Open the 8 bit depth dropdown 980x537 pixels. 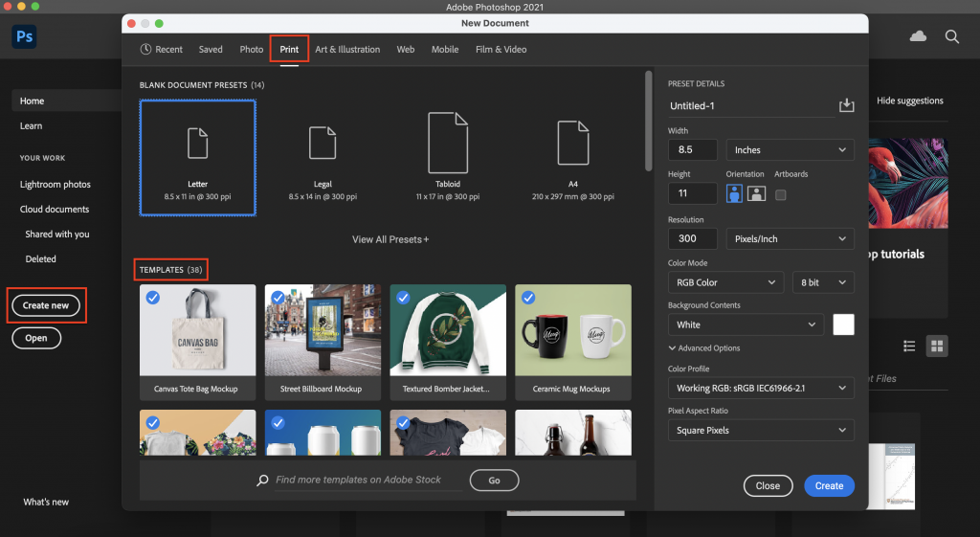(x=823, y=282)
